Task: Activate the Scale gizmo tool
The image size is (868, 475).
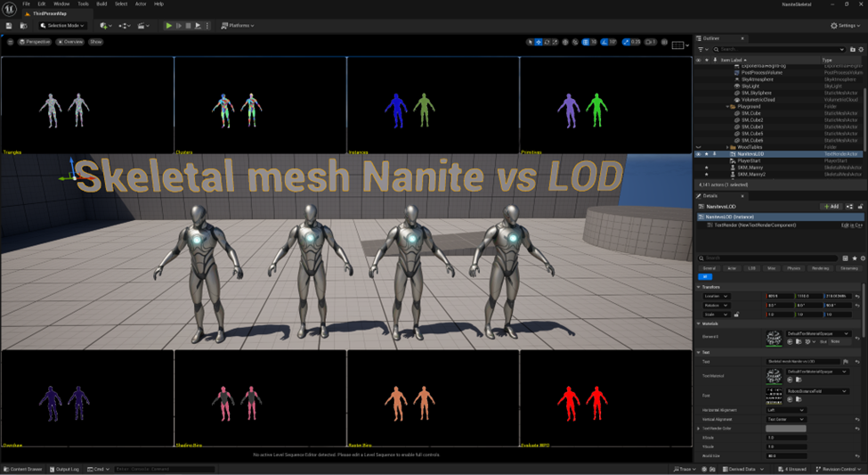Action: pos(555,42)
